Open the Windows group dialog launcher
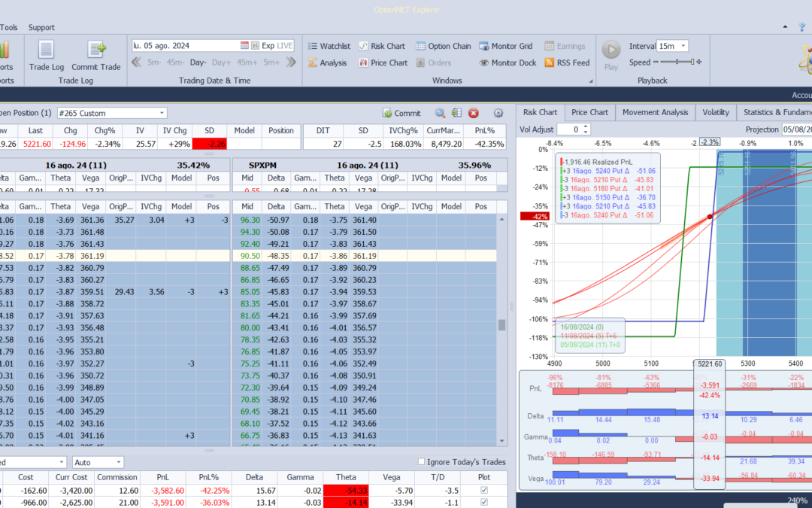This screenshot has width=812, height=508. point(591,81)
